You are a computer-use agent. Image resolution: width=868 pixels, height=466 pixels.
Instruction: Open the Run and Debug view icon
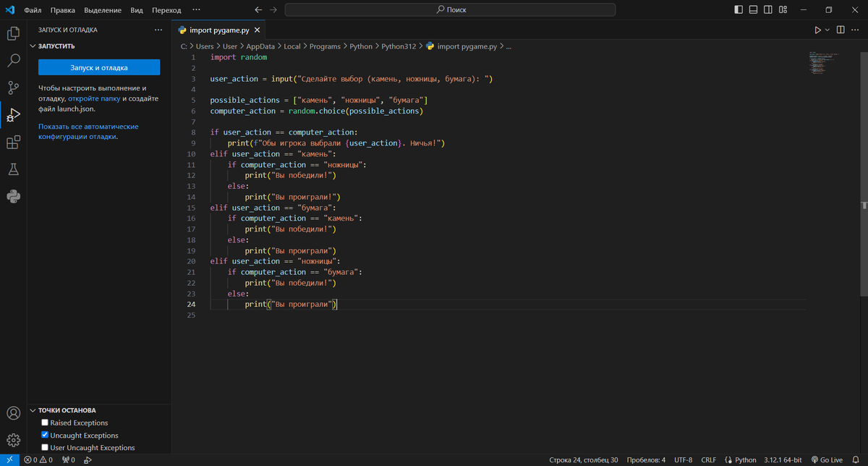13,115
